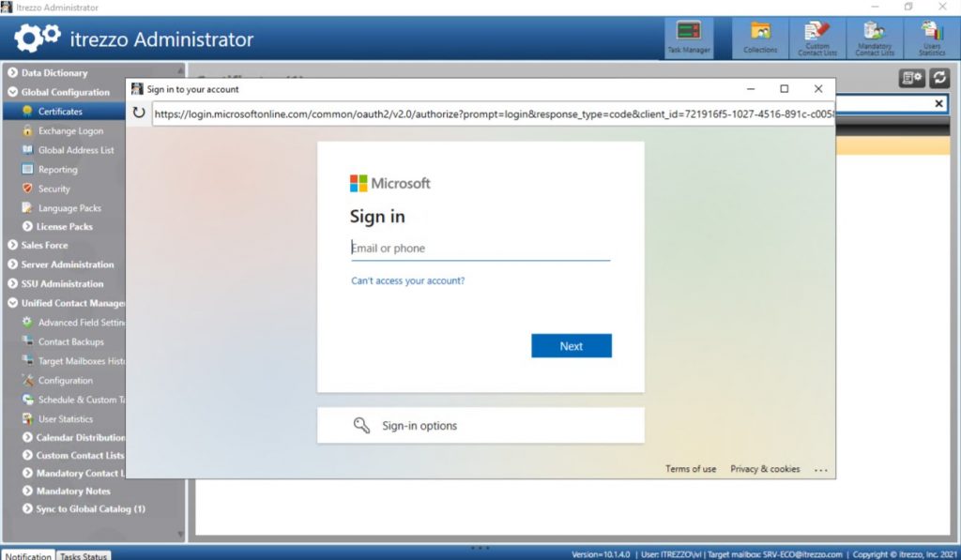Click the Reporting icon in sidebar
The width and height of the screenshot is (961, 560).
(x=27, y=169)
